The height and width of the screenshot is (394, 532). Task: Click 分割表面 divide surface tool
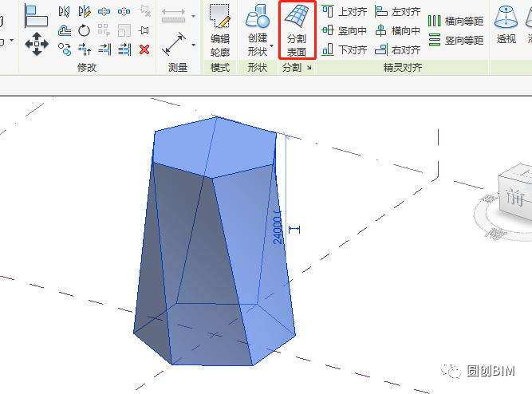(x=297, y=30)
